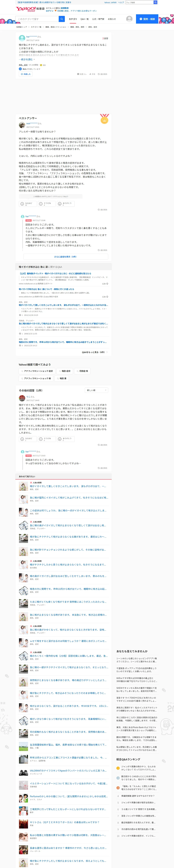Open the 公式・専門家 tab
Screen dimensions: 174x868
coord(98,19)
